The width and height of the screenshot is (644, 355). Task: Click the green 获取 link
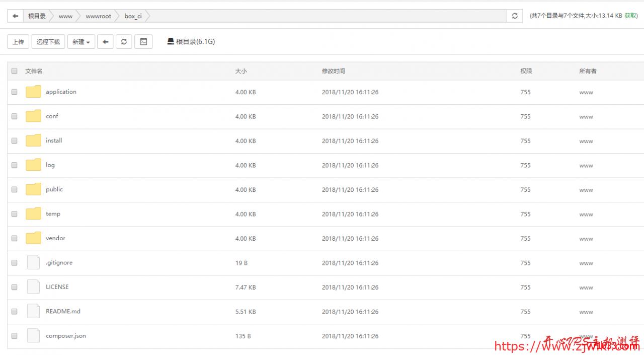click(631, 16)
